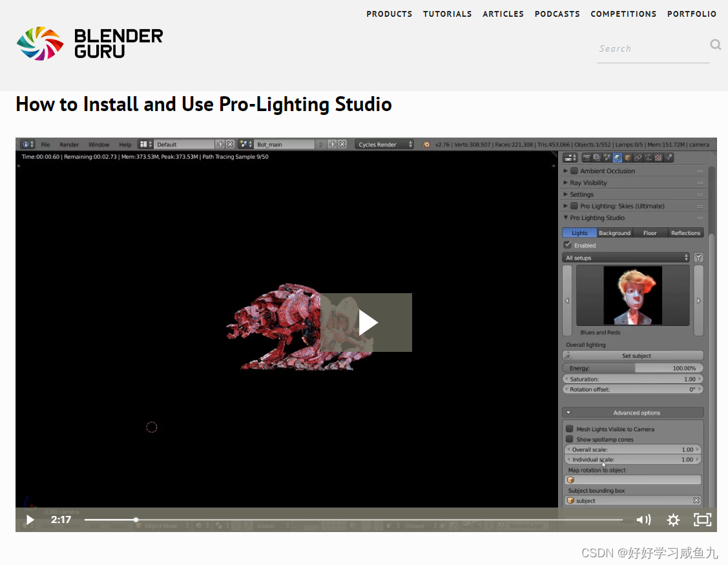The image size is (728, 565).
Task: Switch to the Reflections tab
Action: [685, 232]
